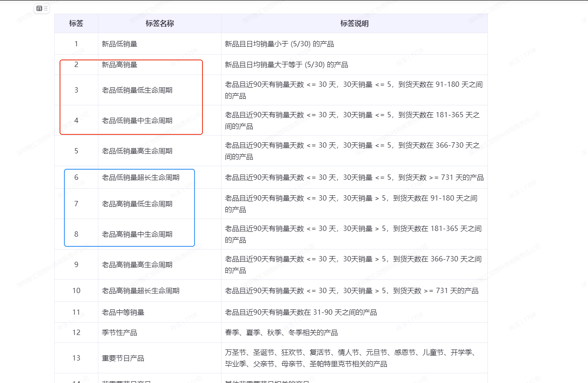This screenshot has width=588, height=383.
Task: Click the 老品高销量中生命周期 cell
Action: pos(160,234)
